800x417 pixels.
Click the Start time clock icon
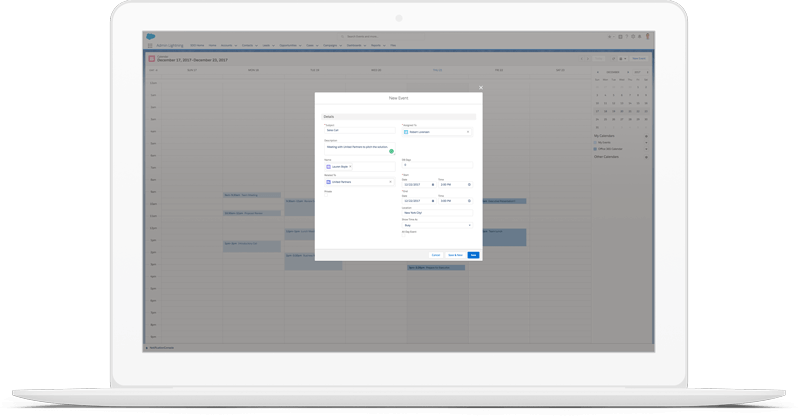(468, 185)
